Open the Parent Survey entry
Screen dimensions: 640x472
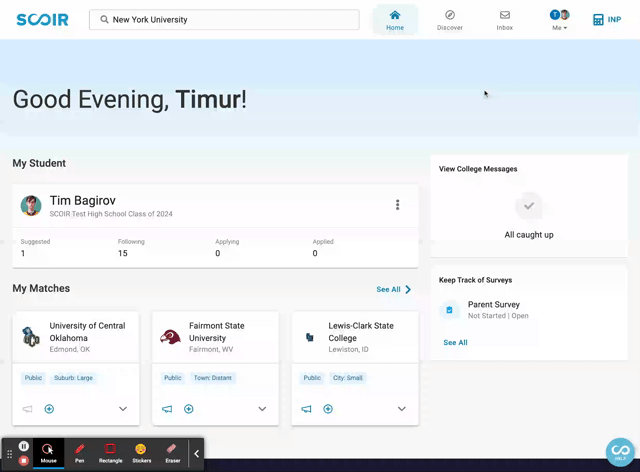point(494,309)
